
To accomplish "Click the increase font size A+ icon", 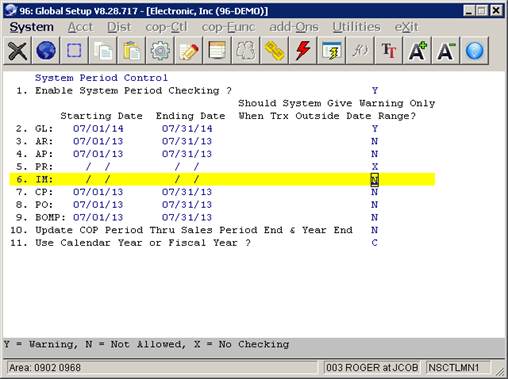I will 417,51.
